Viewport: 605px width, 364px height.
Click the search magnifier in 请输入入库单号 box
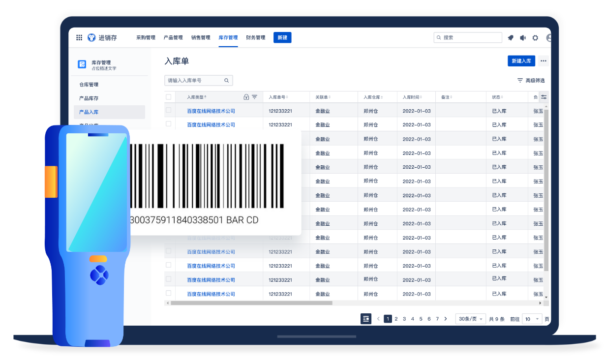point(226,80)
